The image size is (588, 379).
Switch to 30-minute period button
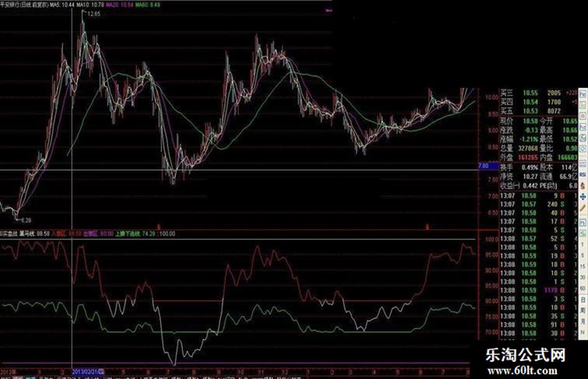tap(583, 278)
